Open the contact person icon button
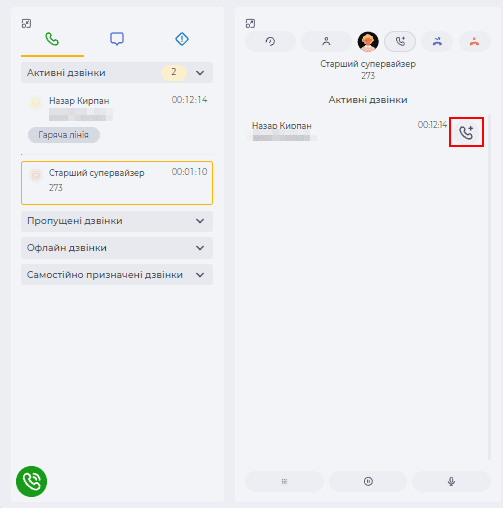 [x=326, y=41]
